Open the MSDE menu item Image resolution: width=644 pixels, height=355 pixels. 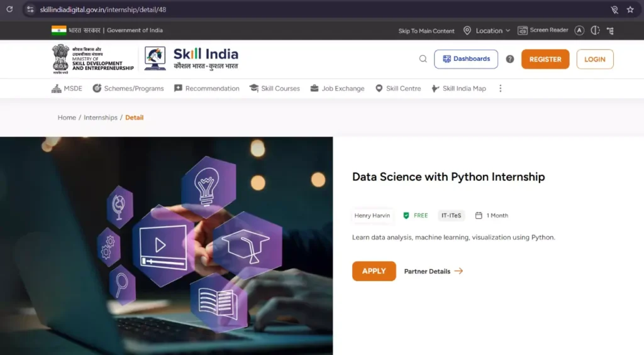[x=67, y=88]
